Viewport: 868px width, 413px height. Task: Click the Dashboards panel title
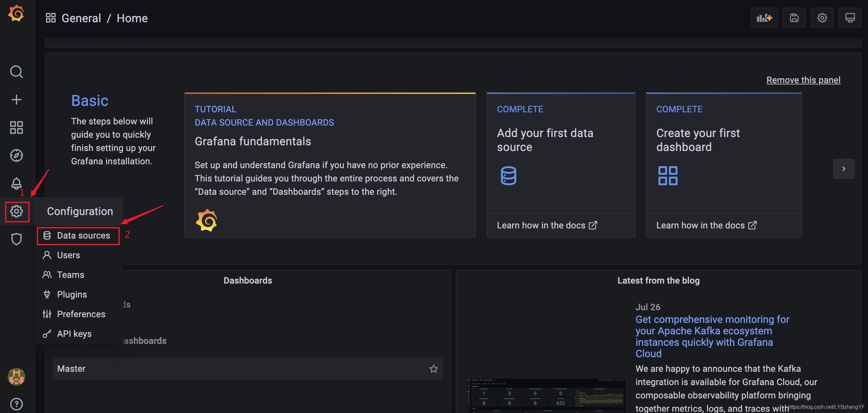pyautogui.click(x=248, y=280)
